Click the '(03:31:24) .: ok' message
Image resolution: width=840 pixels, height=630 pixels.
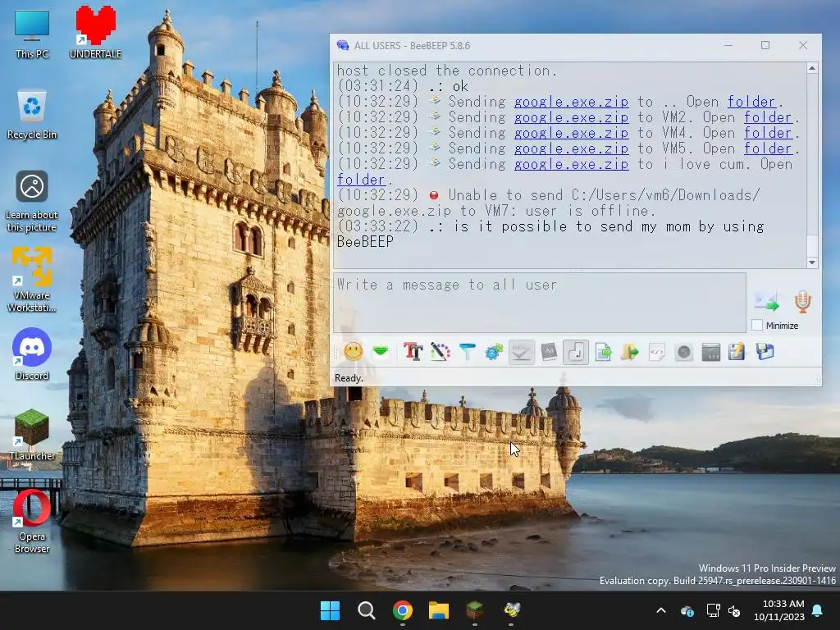coord(403,86)
